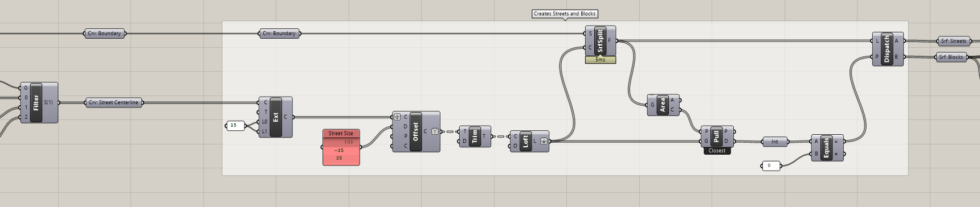Click the Pull component node
Viewport: 980px width, 207px height.
pos(717,136)
